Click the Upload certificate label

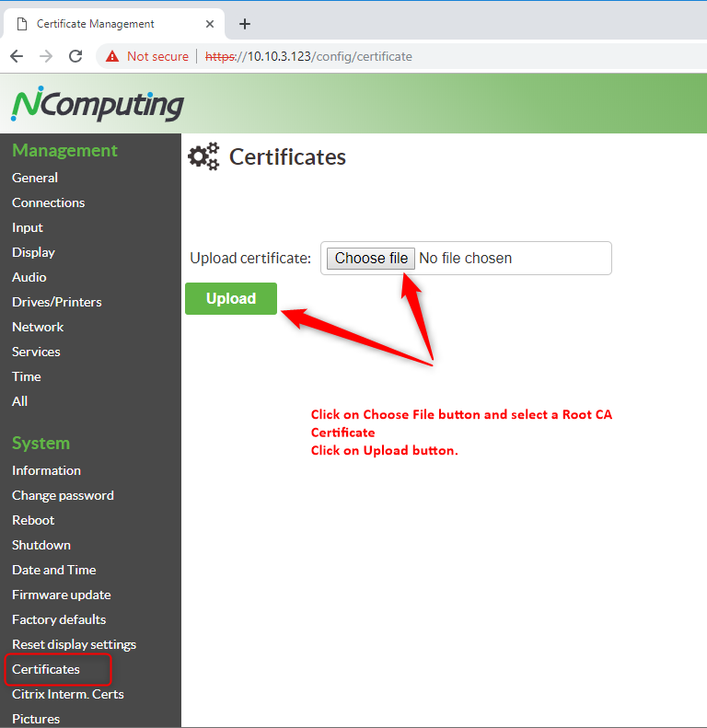tap(250, 258)
